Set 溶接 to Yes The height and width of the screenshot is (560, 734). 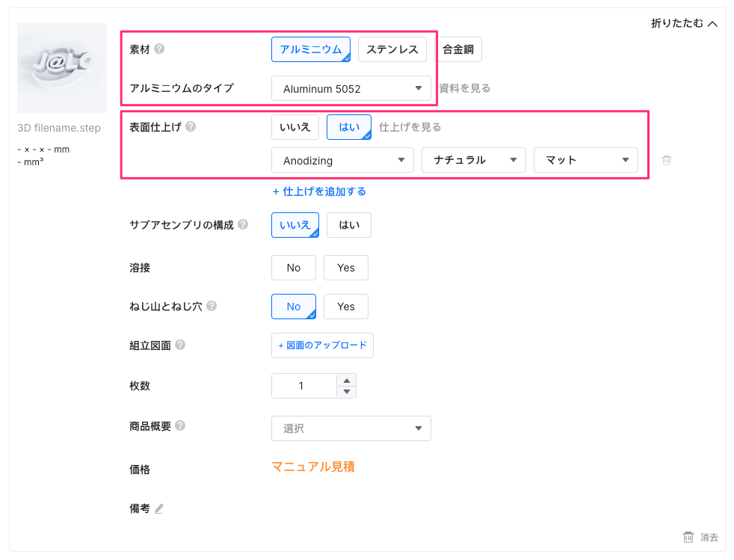pos(345,268)
